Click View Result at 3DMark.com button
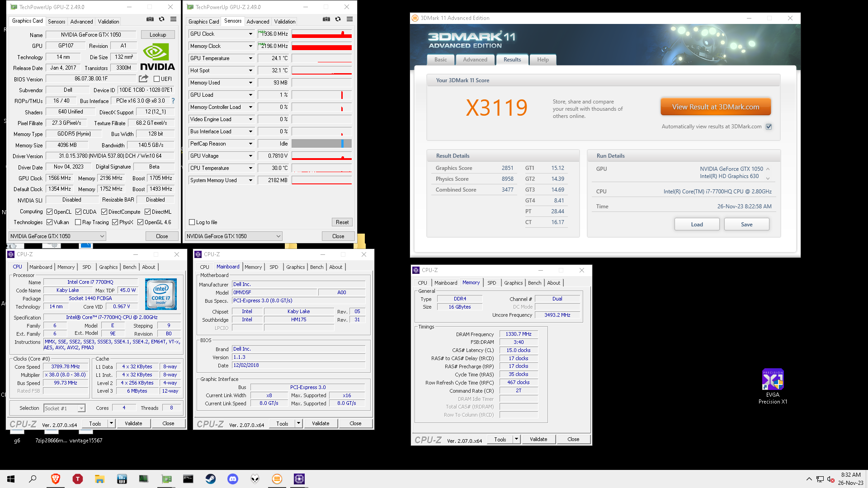Image resolution: width=868 pixels, height=488 pixels. [x=716, y=107]
